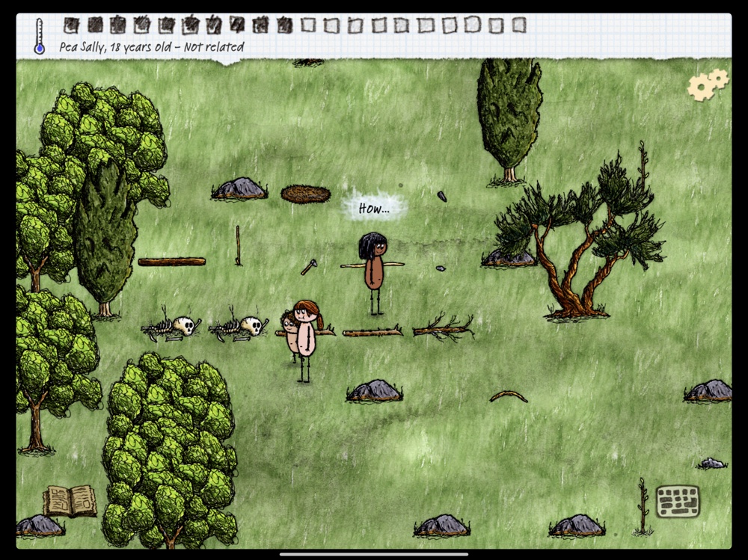Image resolution: width=748 pixels, height=560 pixels.
Task: Click the tall cypress tree near the gears
Action: (x=509, y=119)
